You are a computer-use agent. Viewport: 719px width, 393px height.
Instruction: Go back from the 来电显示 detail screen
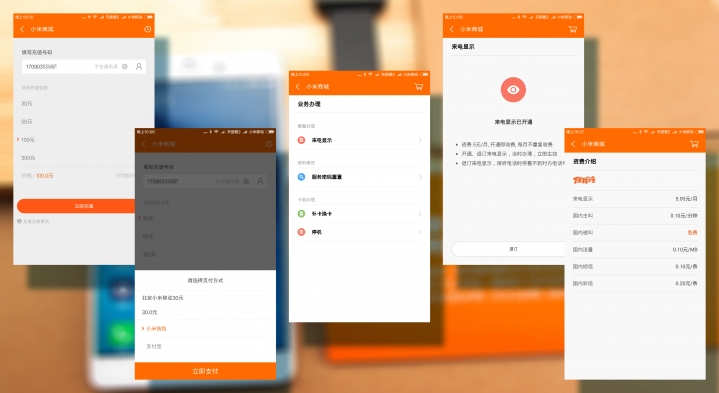tap(452, 29)
